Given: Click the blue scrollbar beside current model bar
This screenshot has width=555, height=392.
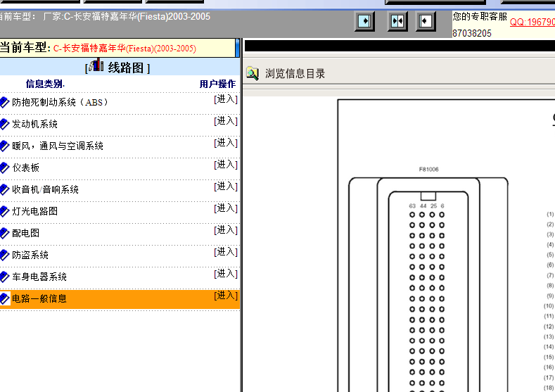Looking at the screenshot, I should click(x=237, y=48).
